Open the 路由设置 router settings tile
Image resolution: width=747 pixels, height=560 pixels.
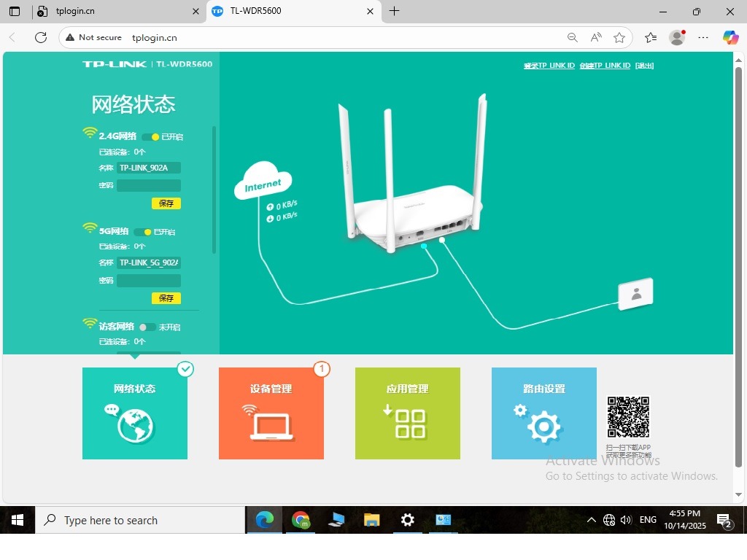pos(544,413)
